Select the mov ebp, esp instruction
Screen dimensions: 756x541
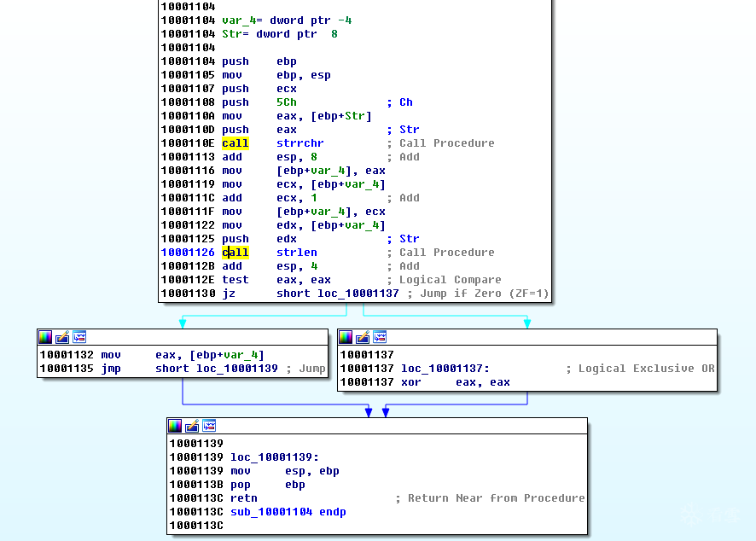coord(276,75)
